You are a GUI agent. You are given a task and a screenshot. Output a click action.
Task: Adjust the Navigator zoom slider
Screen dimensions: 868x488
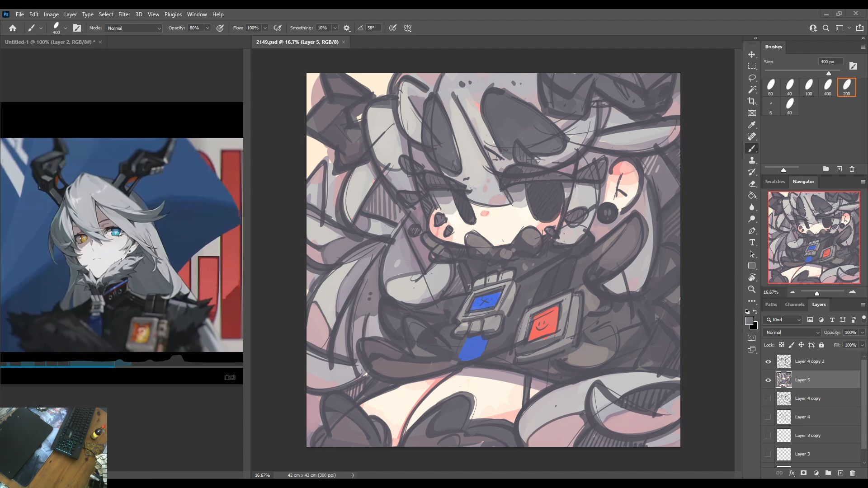click(x=817, y=293)
